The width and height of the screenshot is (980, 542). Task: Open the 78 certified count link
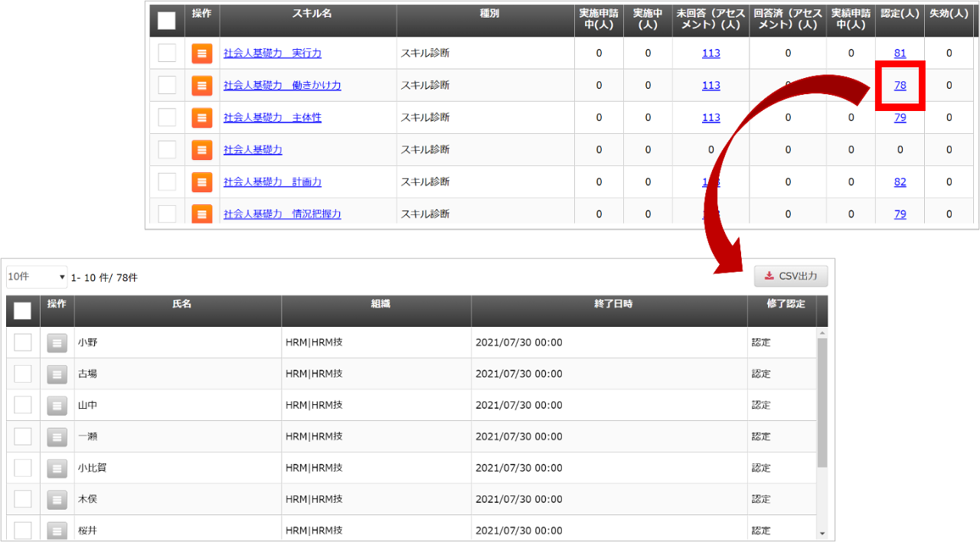(900, 86)
